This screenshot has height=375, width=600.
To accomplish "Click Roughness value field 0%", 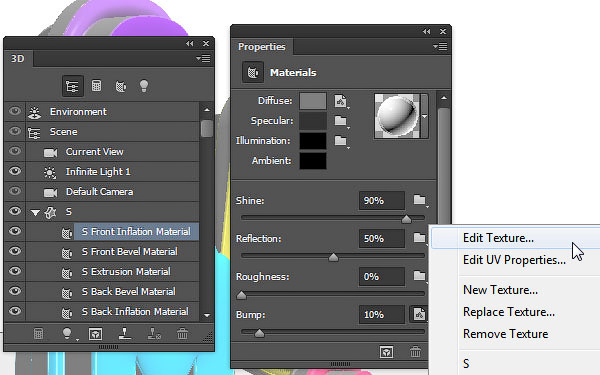I will (382, 276).
